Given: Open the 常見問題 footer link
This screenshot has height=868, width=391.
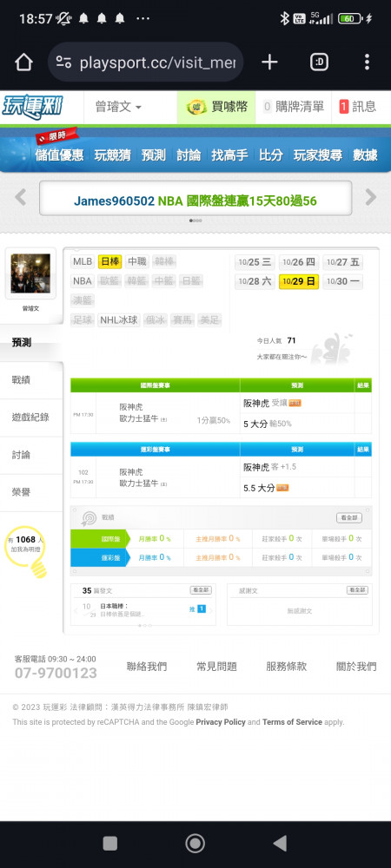Looking at the screenshot, I should [x=216, y=667].
